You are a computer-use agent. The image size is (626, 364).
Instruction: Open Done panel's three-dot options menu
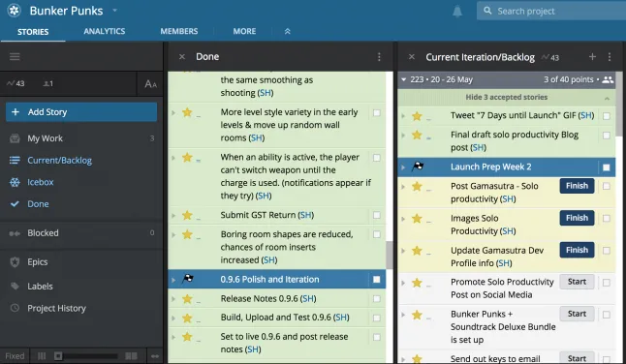click(379, 57)
